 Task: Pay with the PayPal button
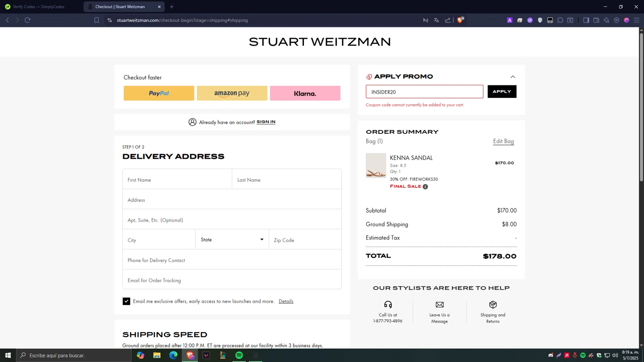[x=159, y=93]
